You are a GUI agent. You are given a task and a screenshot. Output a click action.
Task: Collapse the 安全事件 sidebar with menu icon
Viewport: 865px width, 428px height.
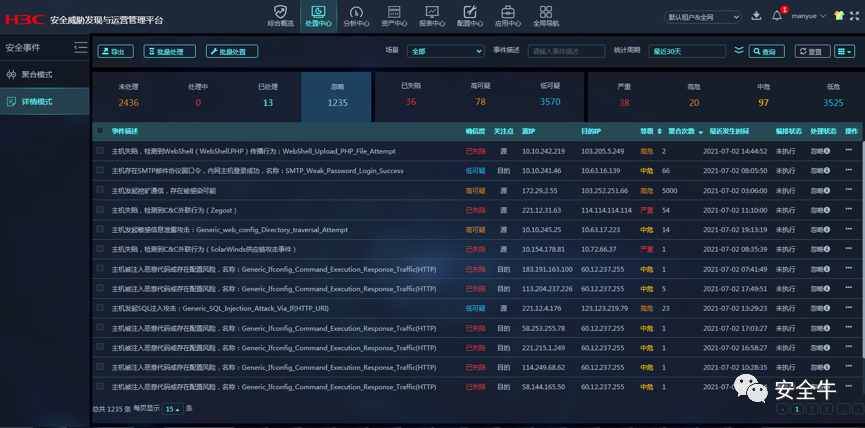tap(81, 48)
